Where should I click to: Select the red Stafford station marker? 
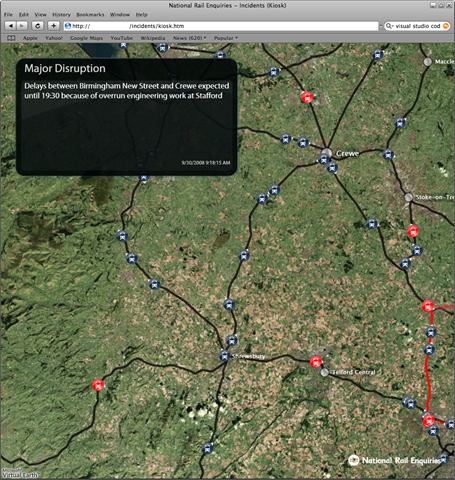pos(428,306)
